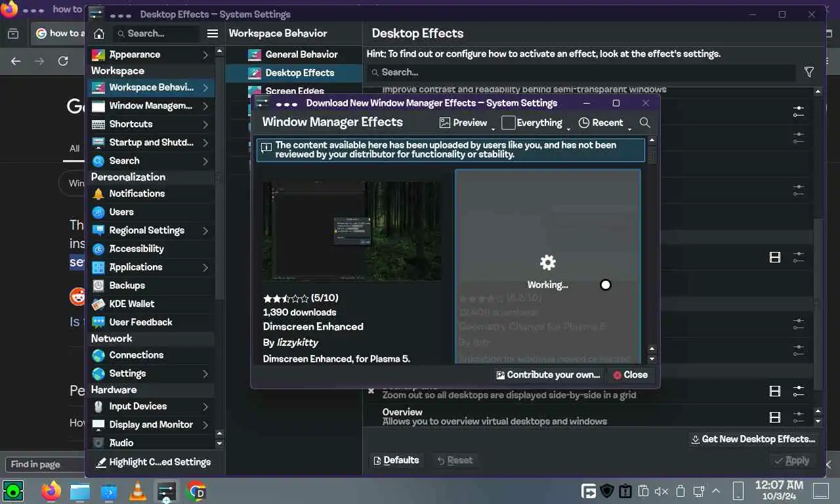Open the System Settings hamburger menu
The width and height of the screenshot is (840, 504).
click(212, 33)
